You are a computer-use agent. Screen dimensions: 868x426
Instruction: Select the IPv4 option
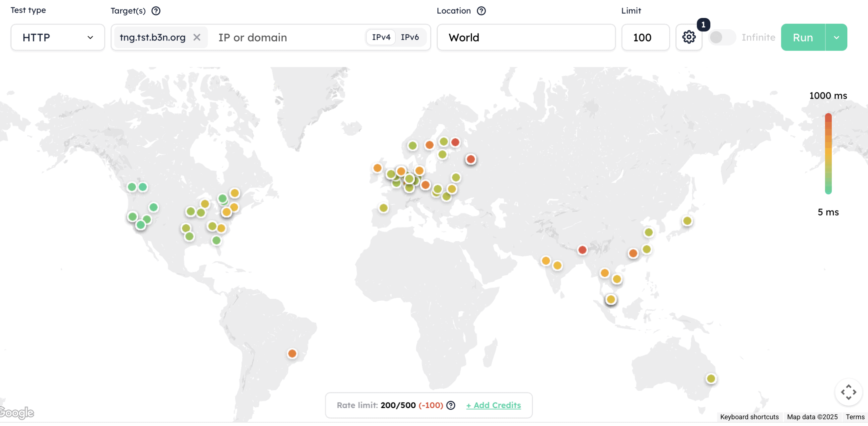pyautogui.click(x=381, y=37)
